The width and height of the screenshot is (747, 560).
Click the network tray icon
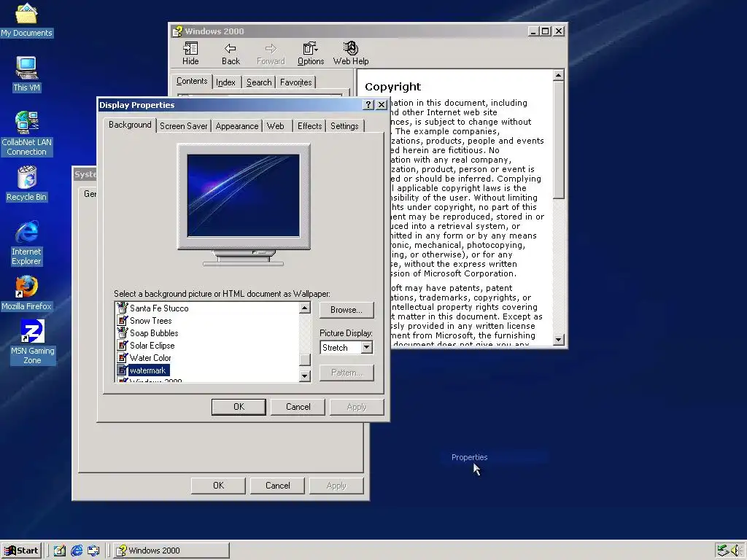coord(723,551)
